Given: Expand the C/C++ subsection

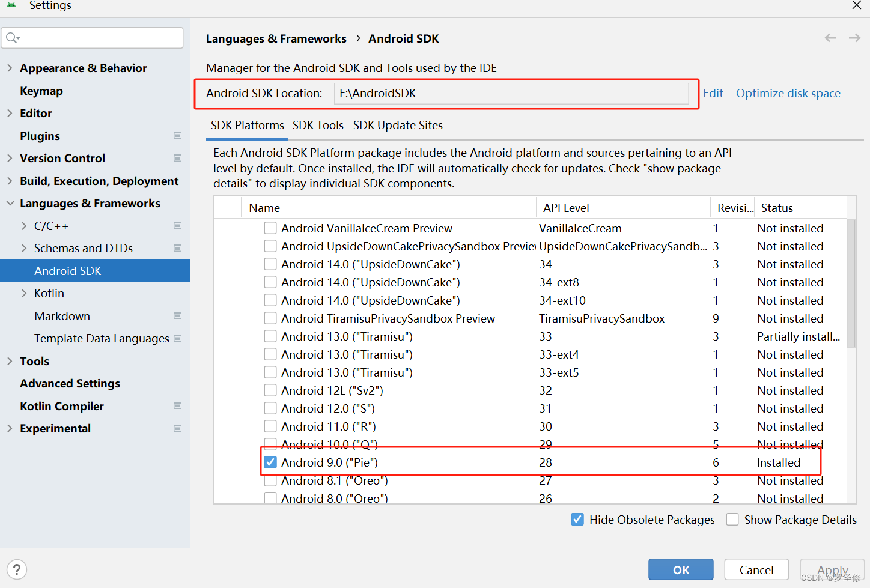Looking at the screenshot, I should (x=24, y=226).
